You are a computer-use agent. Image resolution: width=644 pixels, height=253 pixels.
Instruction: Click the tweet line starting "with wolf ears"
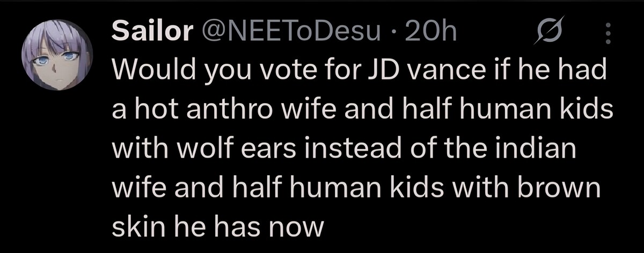[x=343, y=150]
